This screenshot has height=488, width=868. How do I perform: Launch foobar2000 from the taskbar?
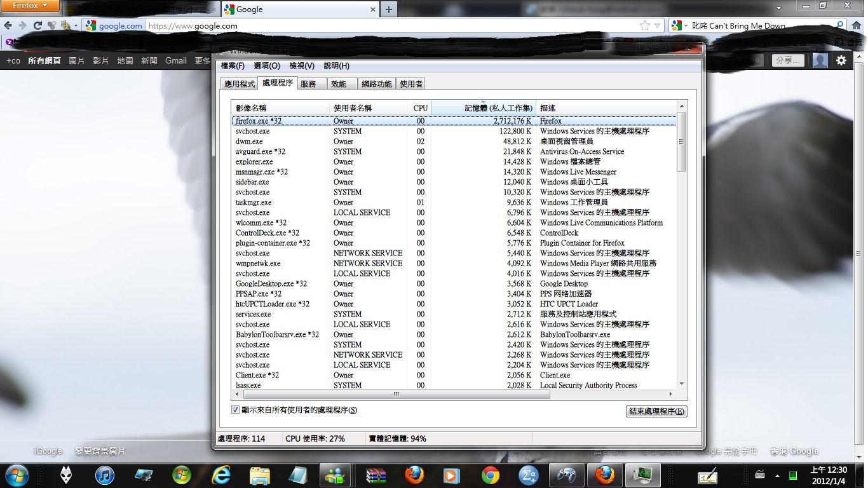tap(65, 475)
